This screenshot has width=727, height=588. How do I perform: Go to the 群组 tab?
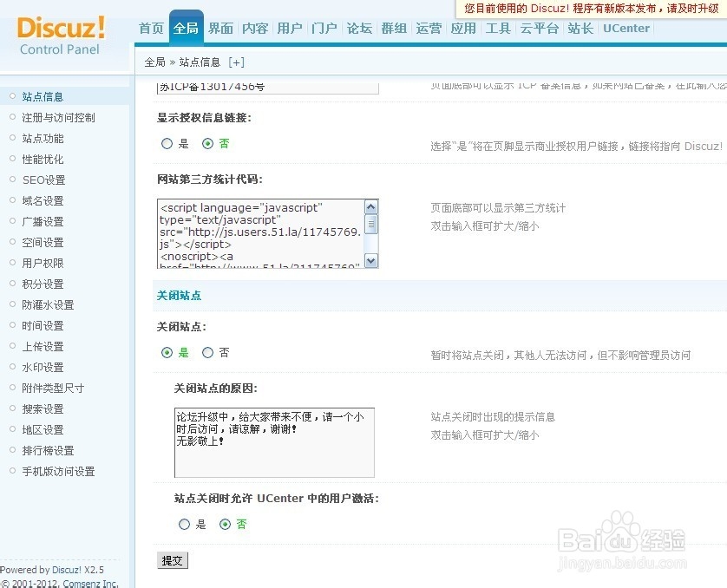pyautogui.click(x=394, y=29)
